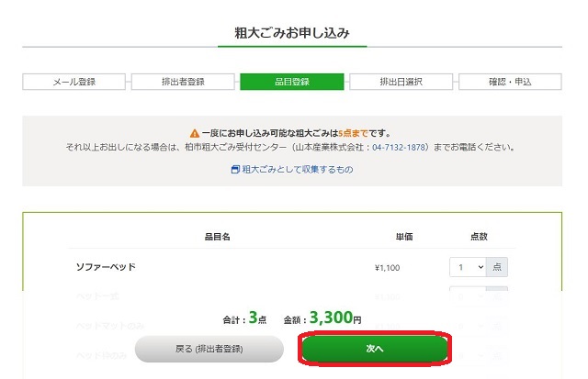Click the 点数 column header
The image size is (588, 379).
479,237
